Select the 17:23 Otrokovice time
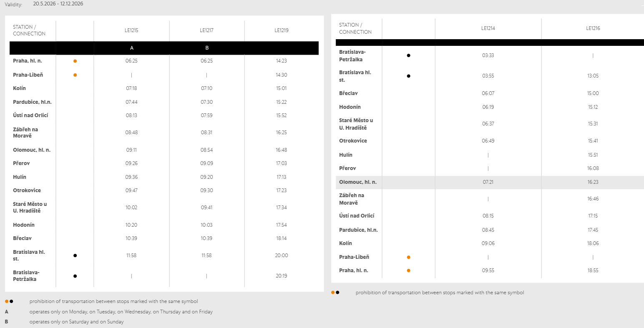This screenshot has width=644, height=328. pos(282,190)
